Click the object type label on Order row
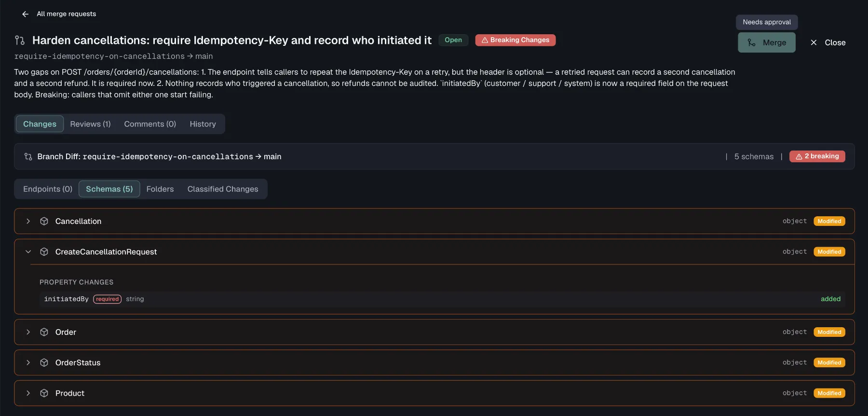This screenshot has height=416, width=868. coord(794,332)
